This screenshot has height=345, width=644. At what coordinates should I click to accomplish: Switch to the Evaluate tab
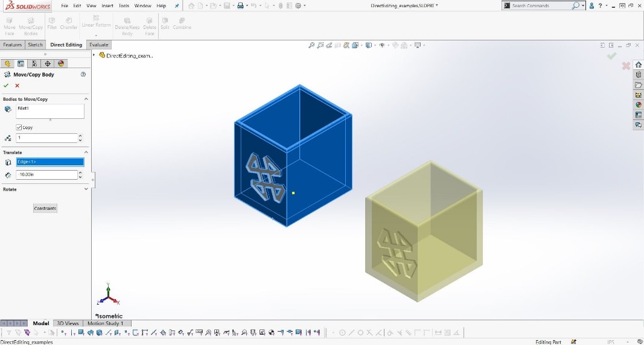(98, 45)
